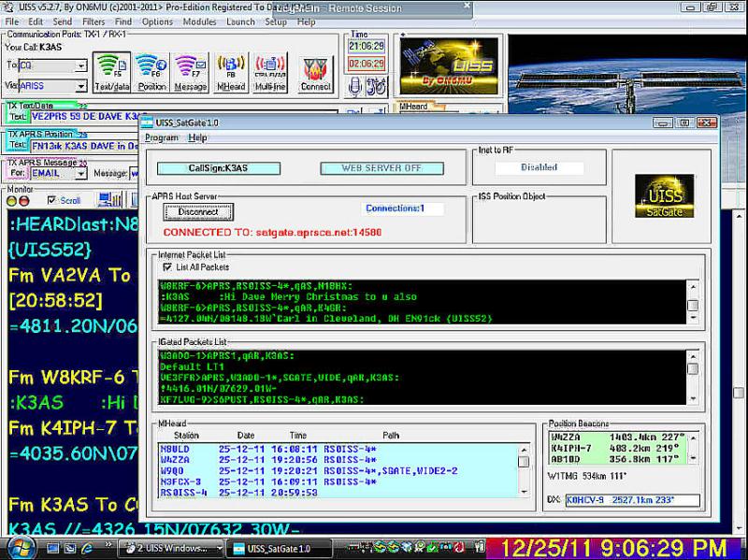Click the red monitor indicator light
The width and height of the screenshot is (748, 560).
24,201
